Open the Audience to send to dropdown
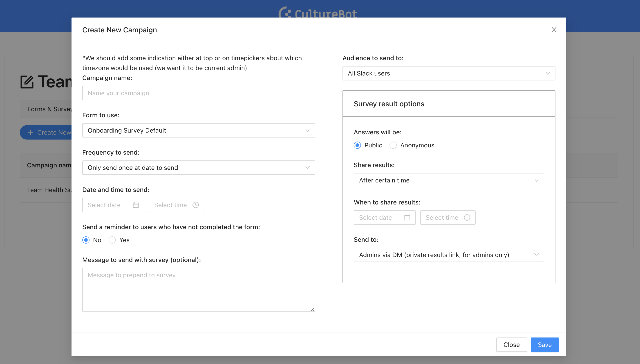 tap(449, 73)
